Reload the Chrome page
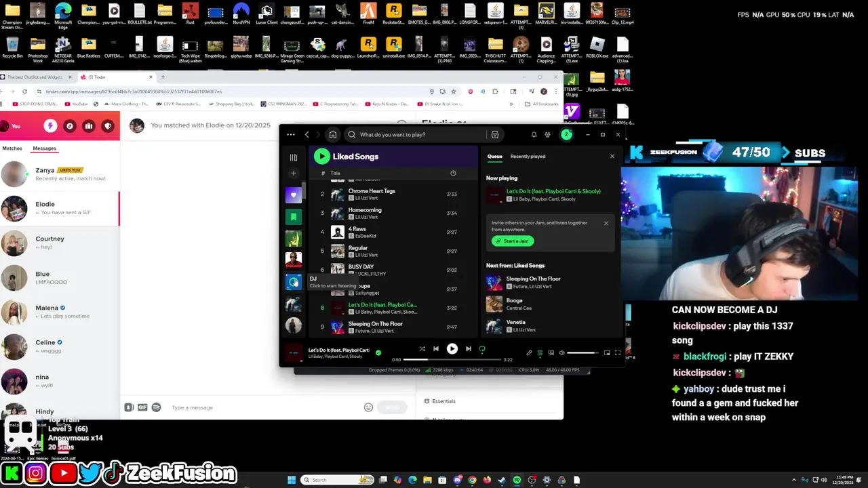This screenshot has width=868, height=488. [x=24, y=91]
